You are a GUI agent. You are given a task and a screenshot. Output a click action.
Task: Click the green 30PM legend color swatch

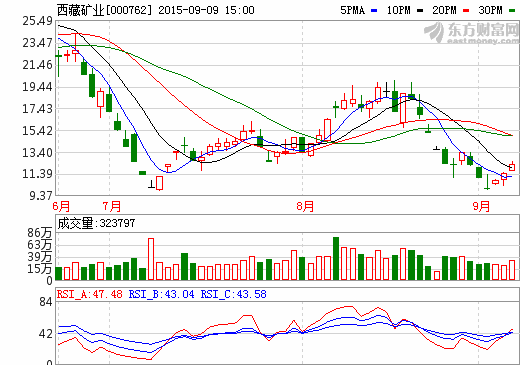(512, 11)
